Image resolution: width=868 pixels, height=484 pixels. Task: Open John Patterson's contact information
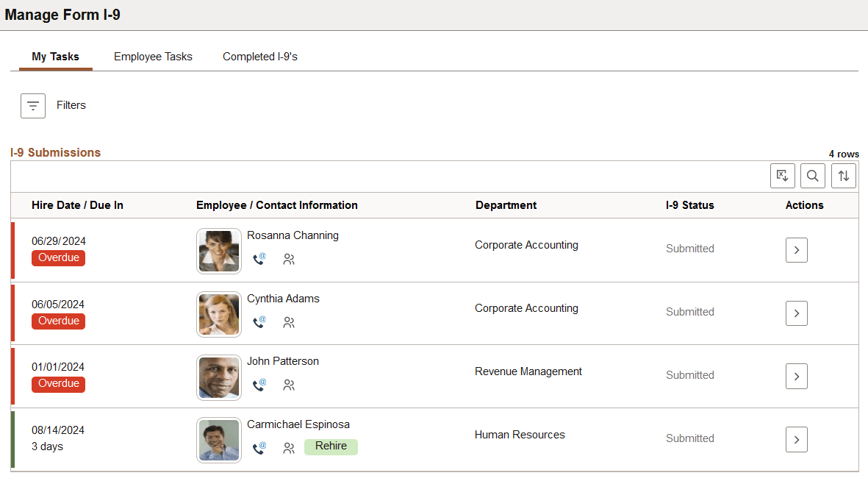pos(259,385)
